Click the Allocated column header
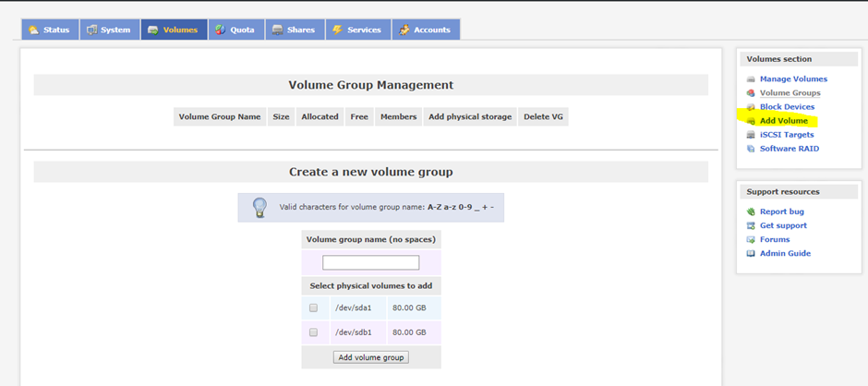Viewport: 868px width, 386px height. pyautogui.click(x=320, y=117)
